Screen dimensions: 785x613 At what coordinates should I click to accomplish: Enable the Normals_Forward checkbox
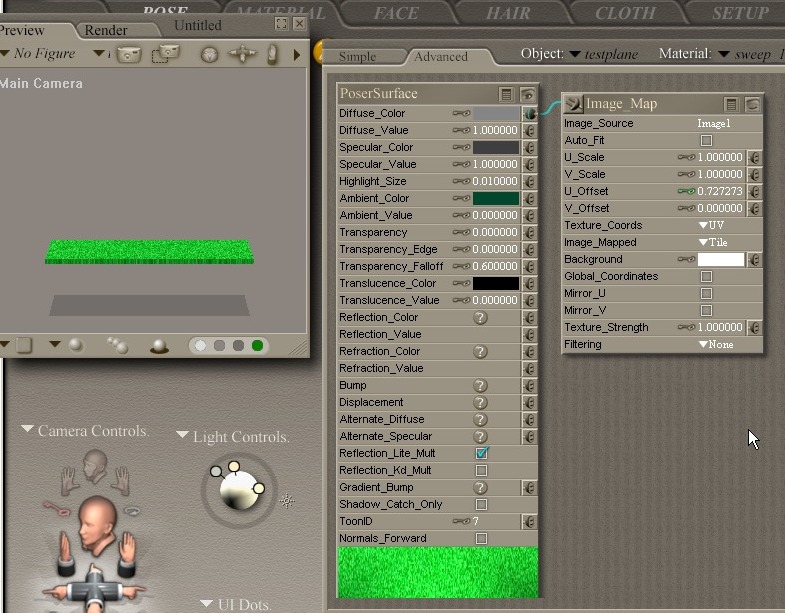[481, 538]
